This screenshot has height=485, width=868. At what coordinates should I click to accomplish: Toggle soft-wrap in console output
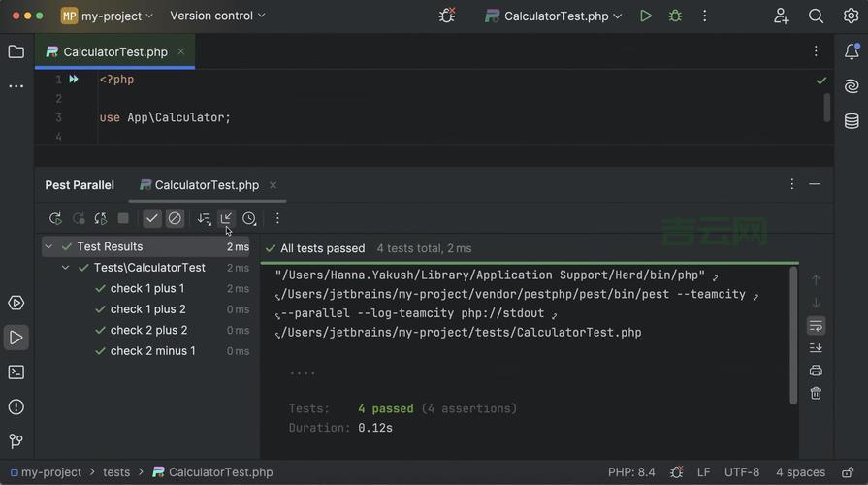click(x=816, y=326)
